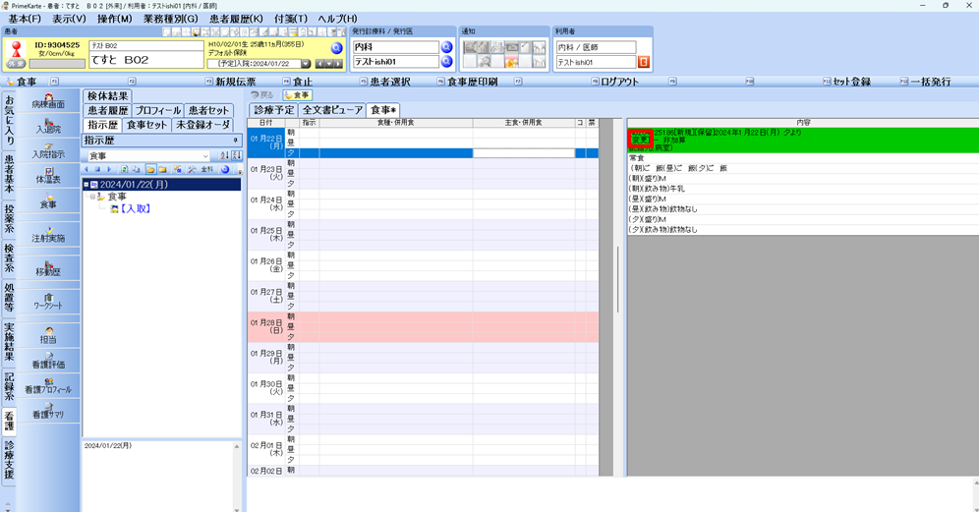Switch to the 検体結果 tab
The image size is (980, 512).
tap(107, 95)
